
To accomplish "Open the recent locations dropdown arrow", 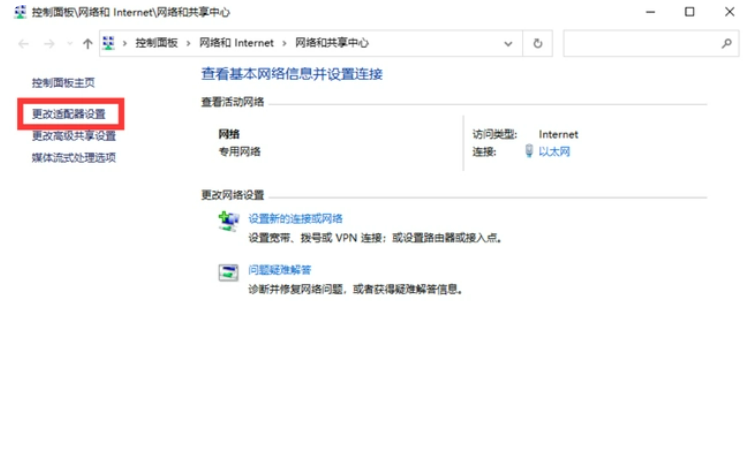I will coord(69,44).
